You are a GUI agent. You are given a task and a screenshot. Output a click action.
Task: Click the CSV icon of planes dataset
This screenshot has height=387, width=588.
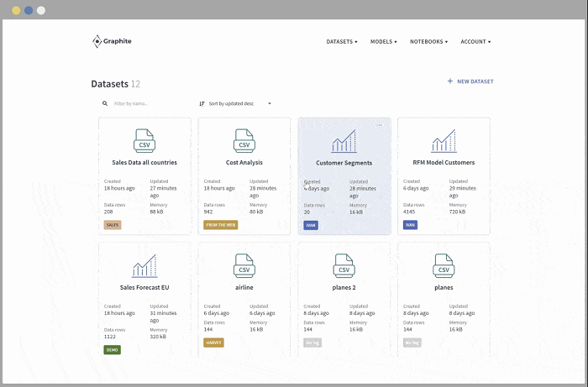click(444, 265)
